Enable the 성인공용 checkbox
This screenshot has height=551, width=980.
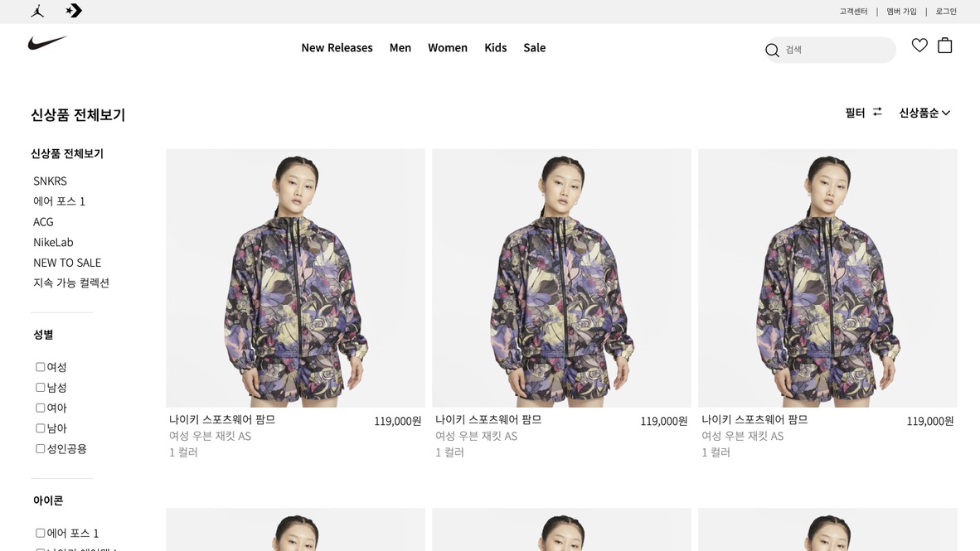pos(40,448)
